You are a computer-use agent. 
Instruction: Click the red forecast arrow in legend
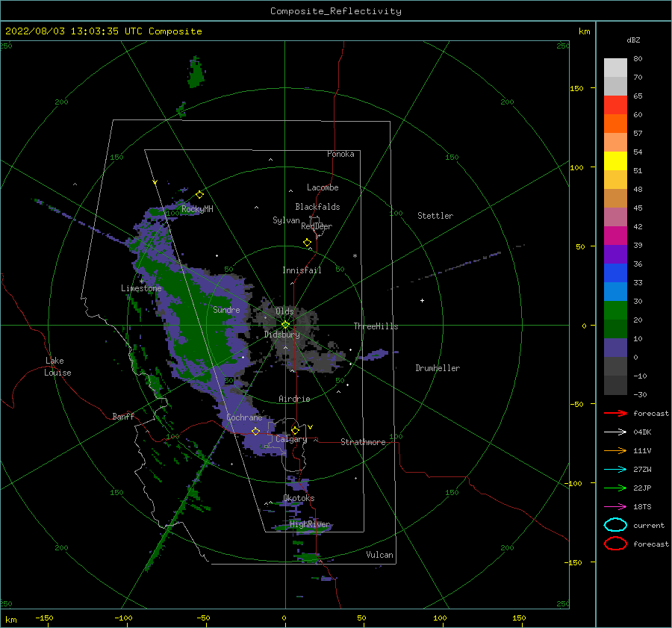615,413
